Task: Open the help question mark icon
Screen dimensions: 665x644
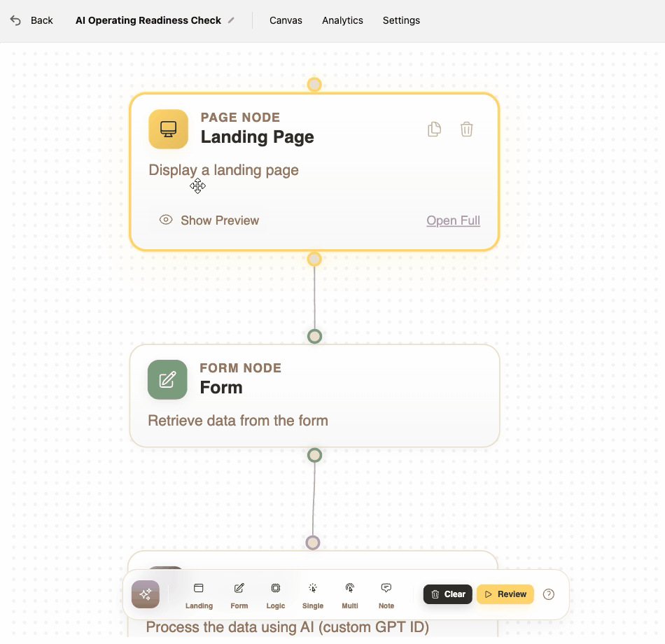Action: pyautogui.click(x=549, y=594)
